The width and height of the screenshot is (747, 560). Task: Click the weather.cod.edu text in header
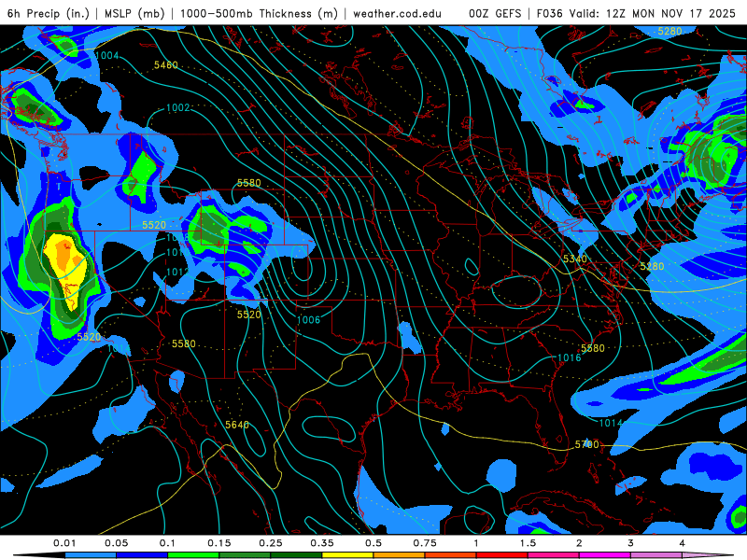coord(397,13)
